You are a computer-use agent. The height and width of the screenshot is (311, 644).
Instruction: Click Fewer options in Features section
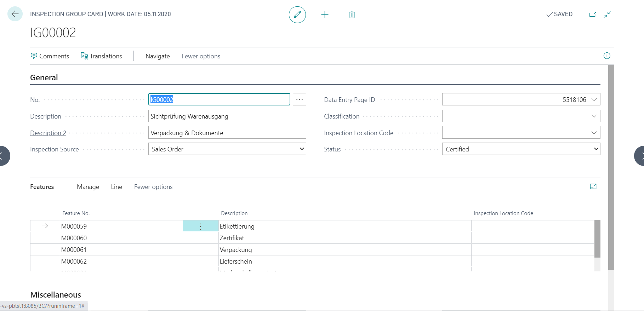coord(153,187)
